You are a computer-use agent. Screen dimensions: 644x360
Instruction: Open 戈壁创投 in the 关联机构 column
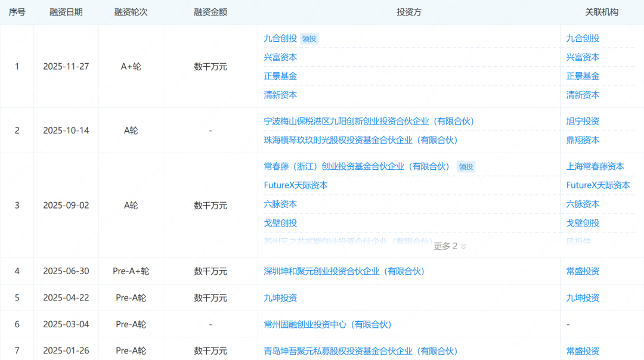(x=583, y=223)
